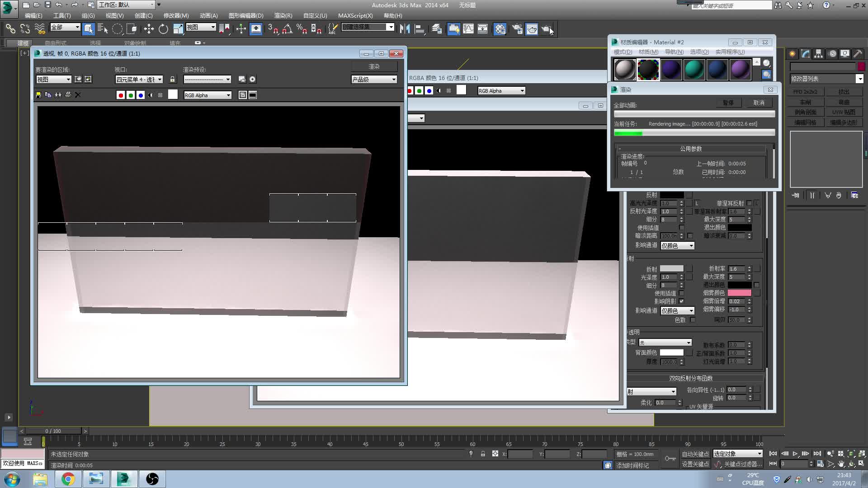Viewport: 868px width, 488px height.
Task: Clear the render frame with X icon
Action: (78, 95)
